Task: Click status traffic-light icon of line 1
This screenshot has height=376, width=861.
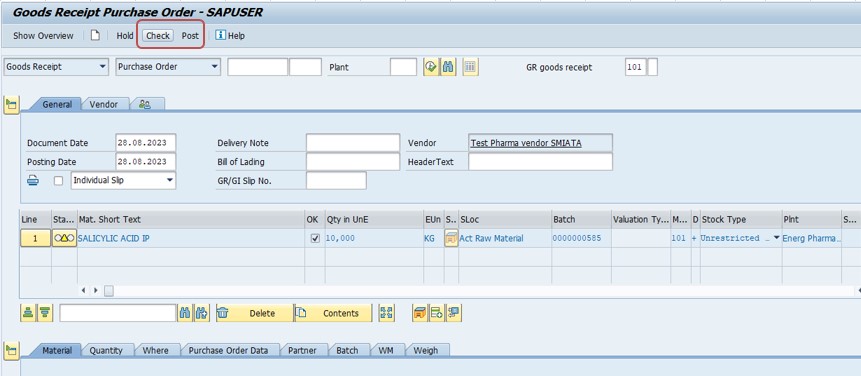Action: click(x=64, y=238)
